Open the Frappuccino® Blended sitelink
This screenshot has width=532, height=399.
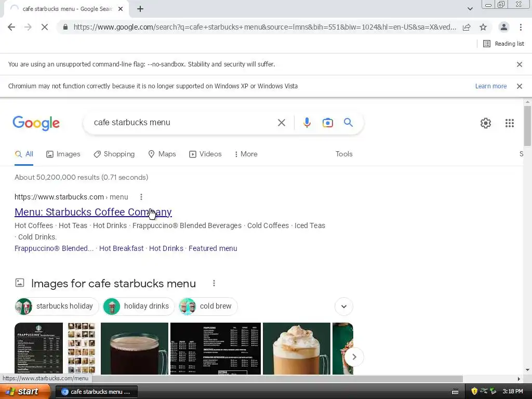pyautogui.click(x=54, y=248)
